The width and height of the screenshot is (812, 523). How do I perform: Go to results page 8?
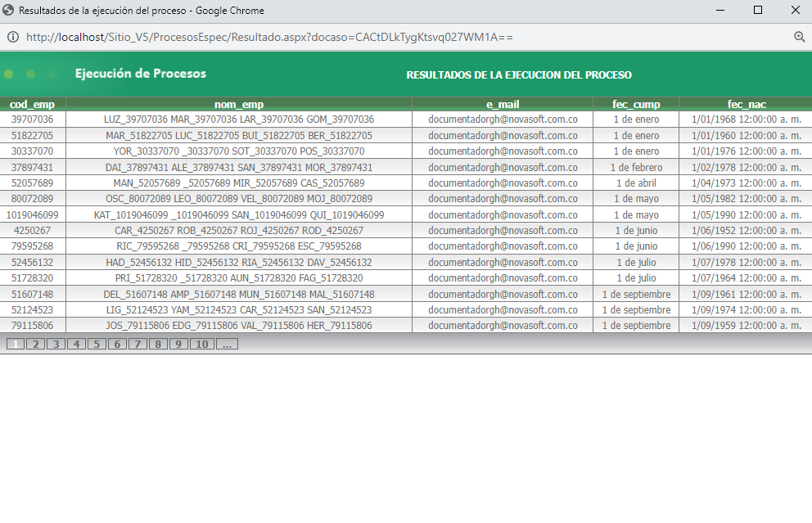click(158, 344)
